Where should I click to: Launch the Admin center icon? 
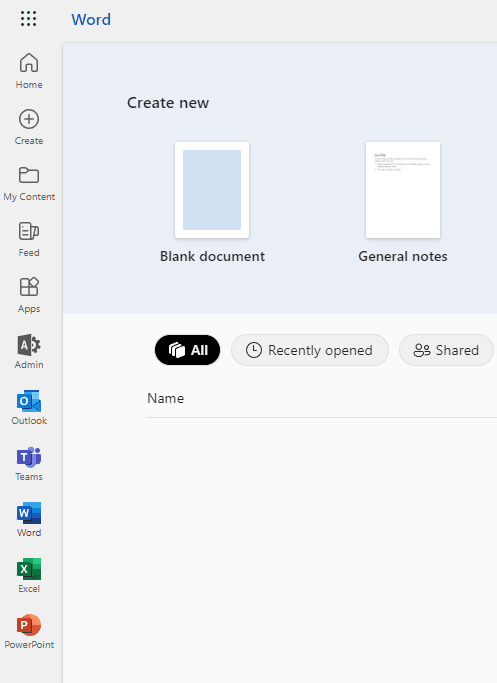click(29, 352)
